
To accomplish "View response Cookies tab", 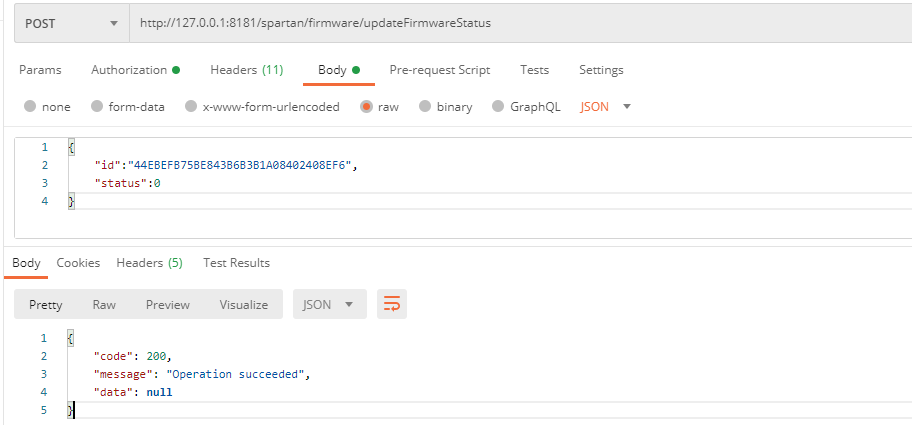I will [x=78, y=263].
